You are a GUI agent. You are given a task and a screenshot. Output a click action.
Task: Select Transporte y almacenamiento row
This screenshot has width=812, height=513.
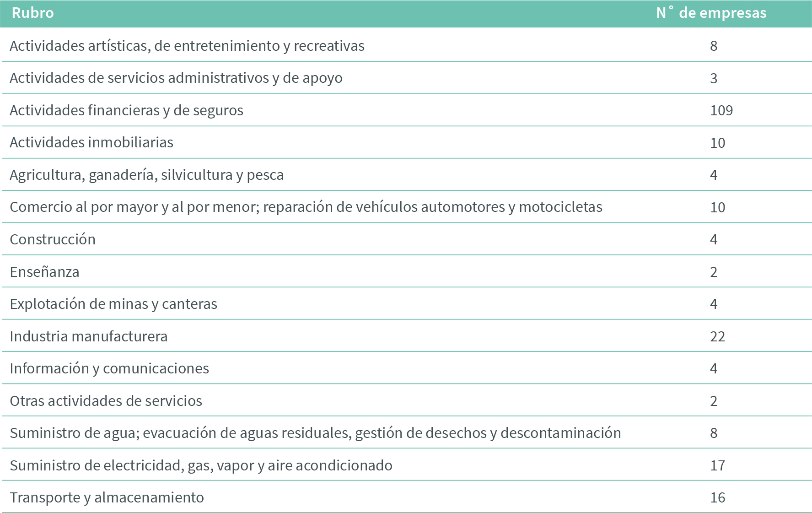point(107,498)
